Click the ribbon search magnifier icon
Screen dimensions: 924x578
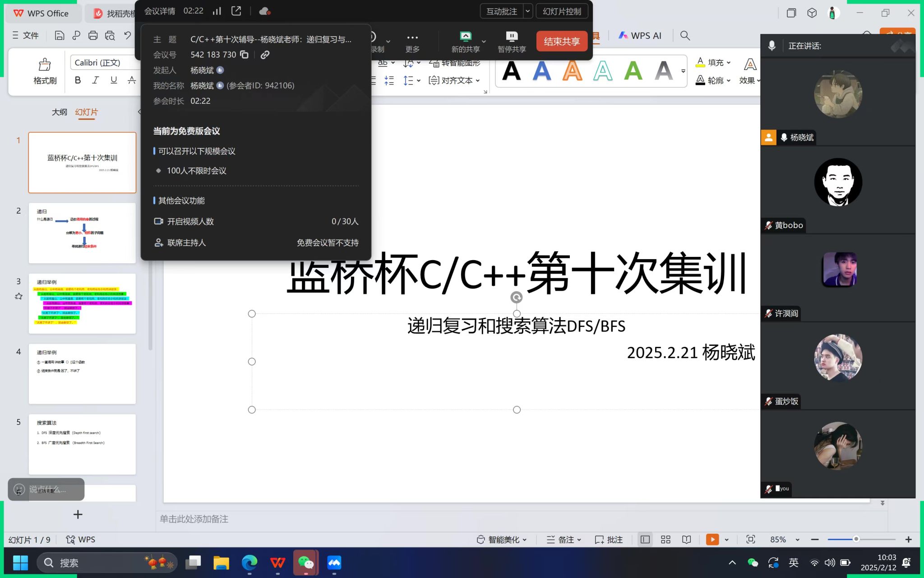click(685, 35)
